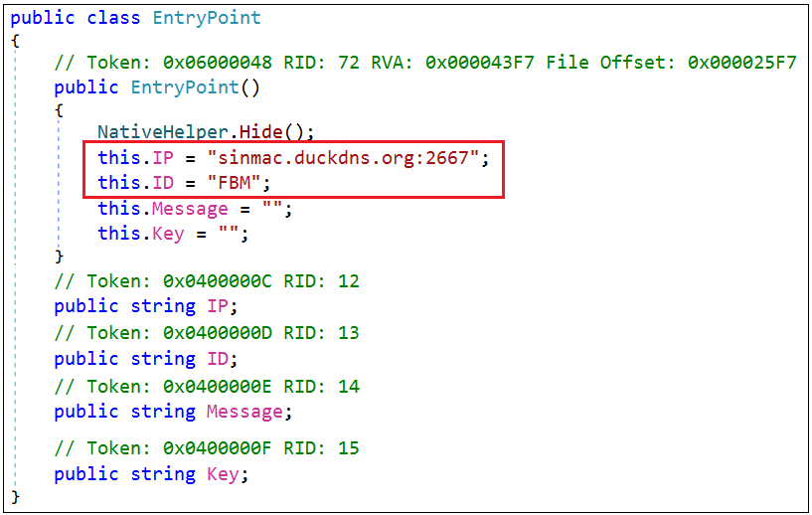The image size is (812, 515).
Task: Select the Key field in its declaration
Action: pyautogui.click(x=222, y=474)
